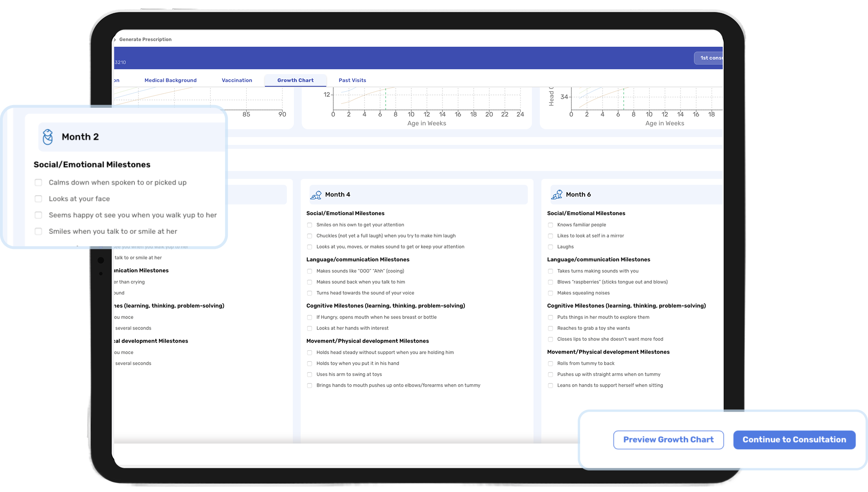Screen dimensions: 868x492
Task: Check 'Makes sounds like OOO Ahh' checkbox
Action: [310, 271]
